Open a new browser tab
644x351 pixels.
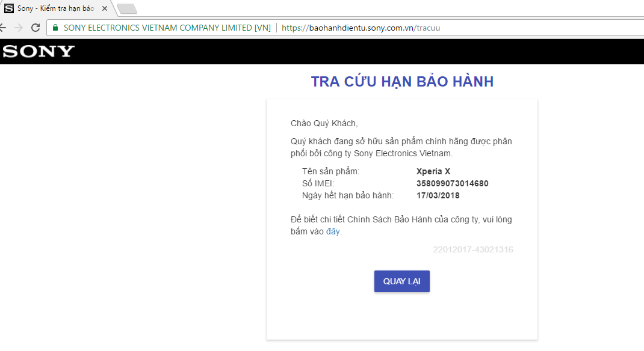127,8
